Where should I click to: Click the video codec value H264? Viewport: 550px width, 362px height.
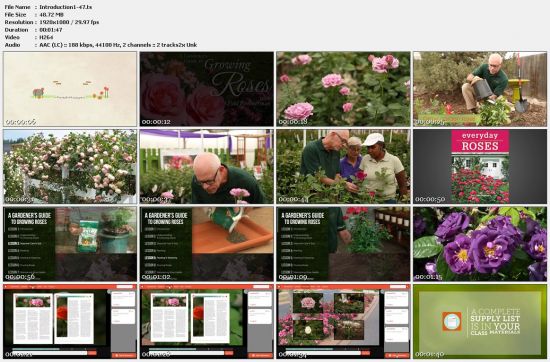point(46,37)
